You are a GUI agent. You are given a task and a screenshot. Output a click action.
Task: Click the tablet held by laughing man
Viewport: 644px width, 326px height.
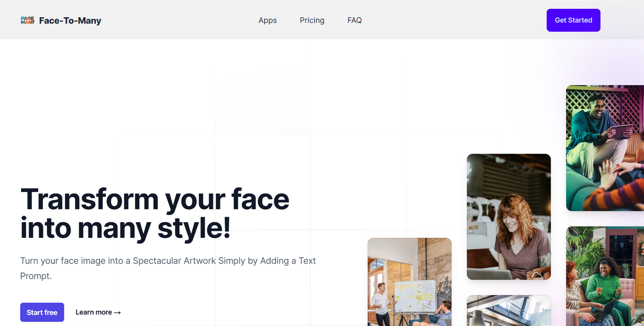(621, 131)
